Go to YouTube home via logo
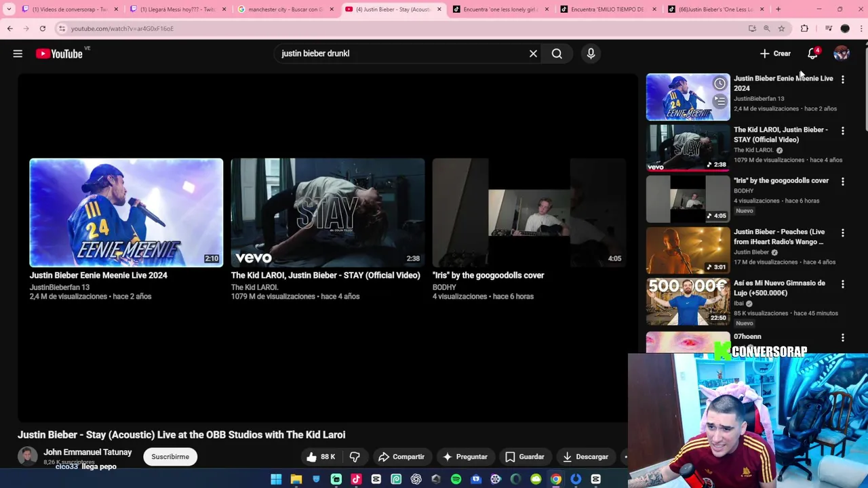Viewport: 868px width, 488px height. pyautogui.click(x=59, y=54)
